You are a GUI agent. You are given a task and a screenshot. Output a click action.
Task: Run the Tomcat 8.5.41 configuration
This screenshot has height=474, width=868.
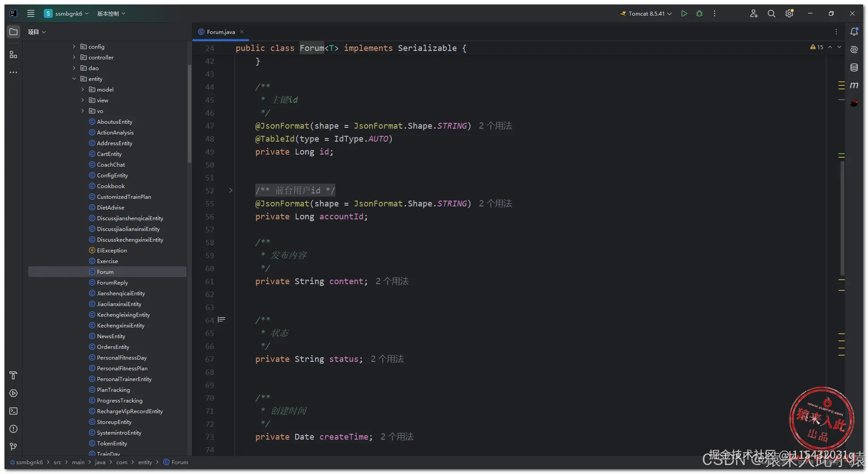click(684, 13)
